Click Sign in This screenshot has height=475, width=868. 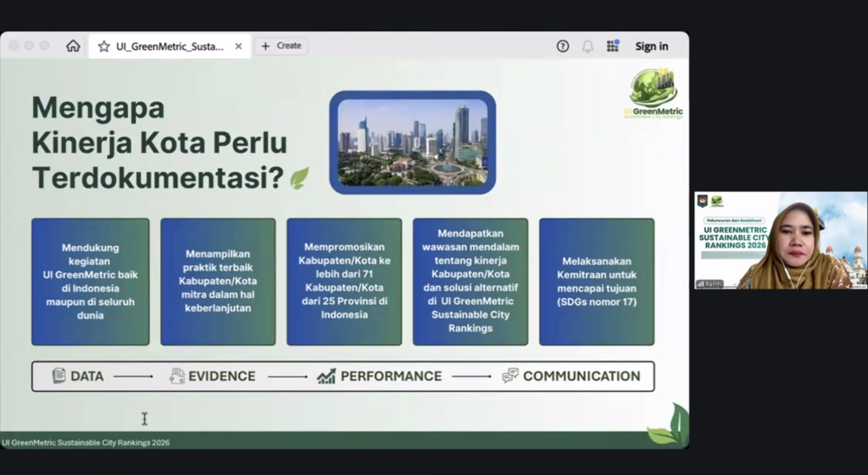[652, 47]
